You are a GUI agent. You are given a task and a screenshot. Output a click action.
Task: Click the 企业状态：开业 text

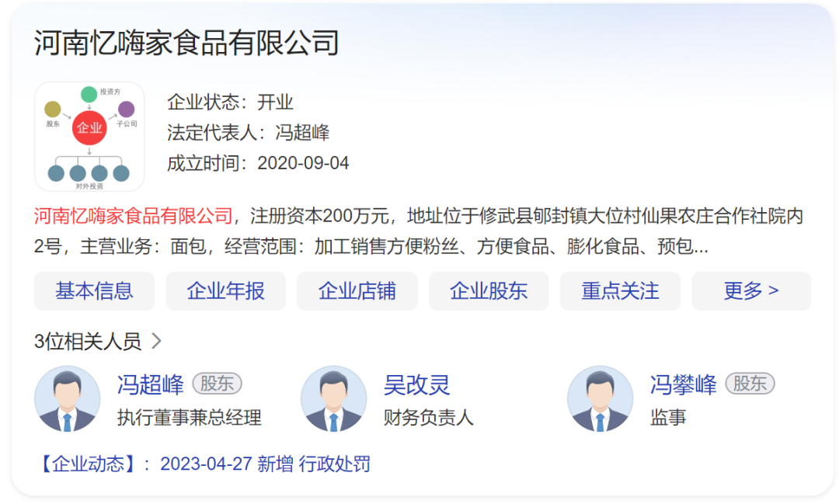coord(230,103)
